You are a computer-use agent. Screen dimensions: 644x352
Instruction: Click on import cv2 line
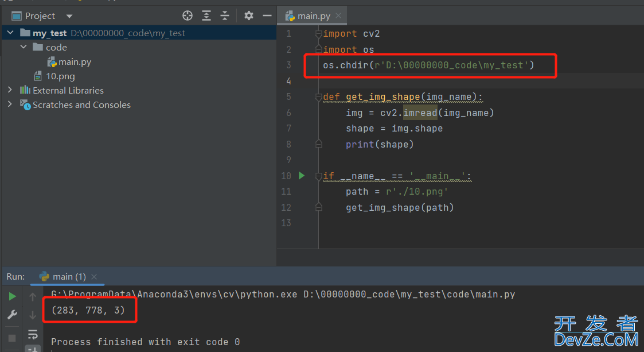pyautogui.click(x=351, y=34)
